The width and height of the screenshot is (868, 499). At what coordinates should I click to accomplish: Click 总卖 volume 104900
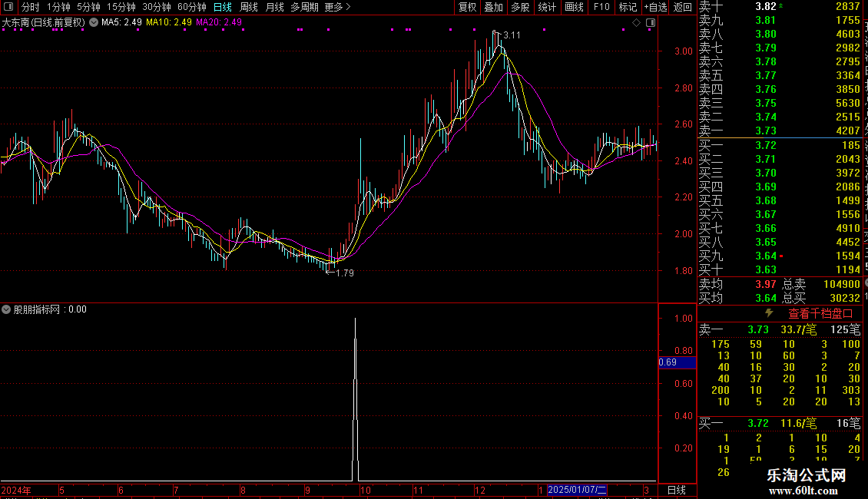pos(842,284)
